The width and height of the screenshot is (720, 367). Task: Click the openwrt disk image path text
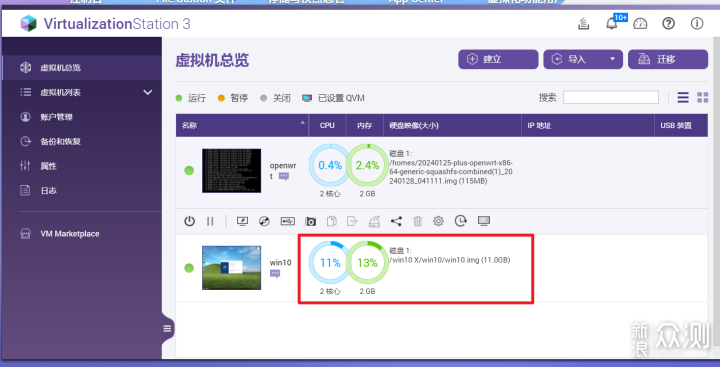pyautogui.click(x=451, y=172)
